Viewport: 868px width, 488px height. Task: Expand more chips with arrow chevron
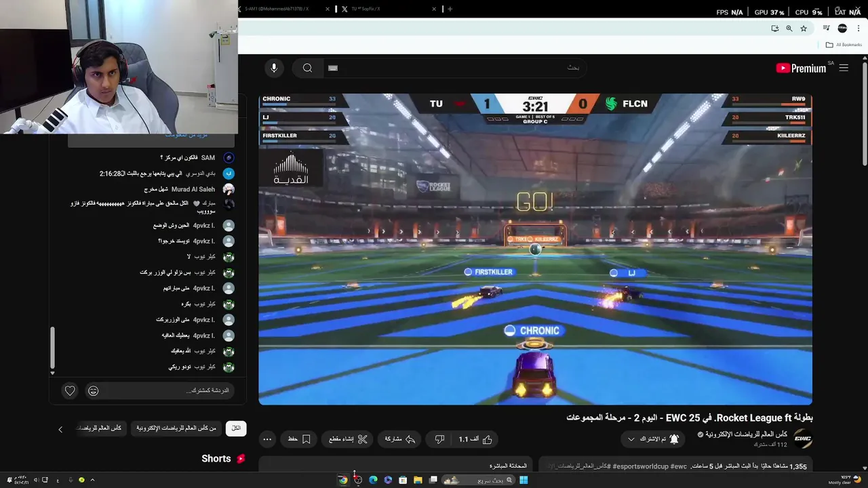pyautogui.click(x=60, y=429)
